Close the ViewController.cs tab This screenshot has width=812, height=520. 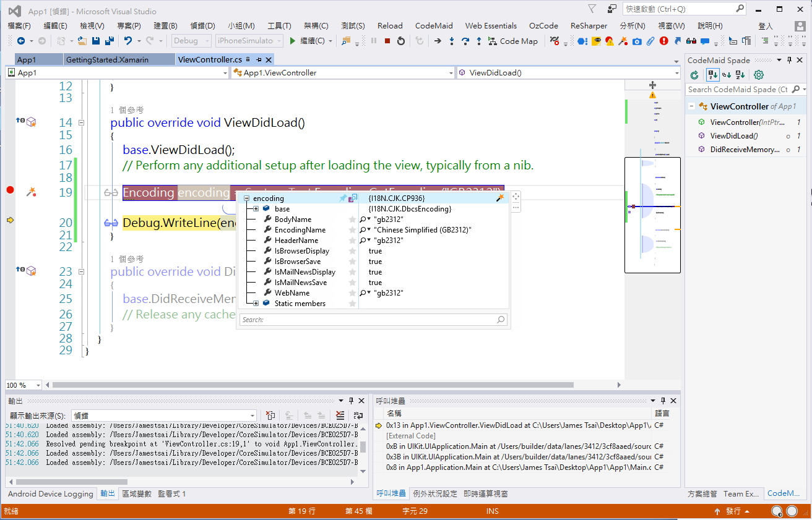coord(269,59)
